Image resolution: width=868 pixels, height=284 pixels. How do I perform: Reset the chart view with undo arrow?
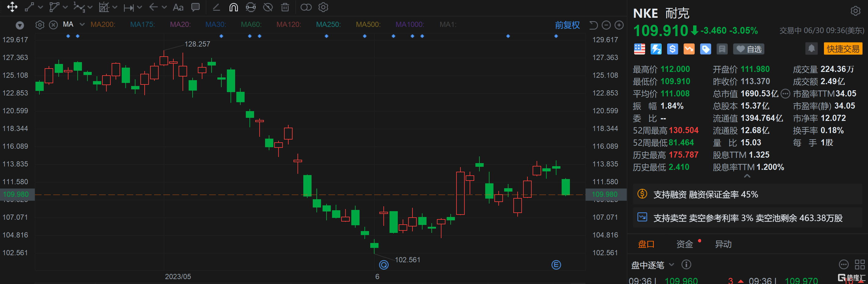tap(593, 25)
